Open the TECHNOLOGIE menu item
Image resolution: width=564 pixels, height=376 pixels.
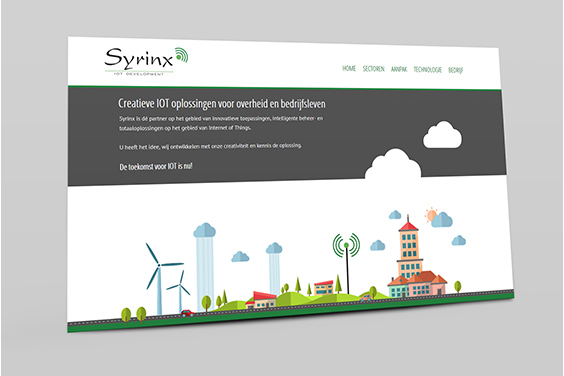(x=427, y=70)
